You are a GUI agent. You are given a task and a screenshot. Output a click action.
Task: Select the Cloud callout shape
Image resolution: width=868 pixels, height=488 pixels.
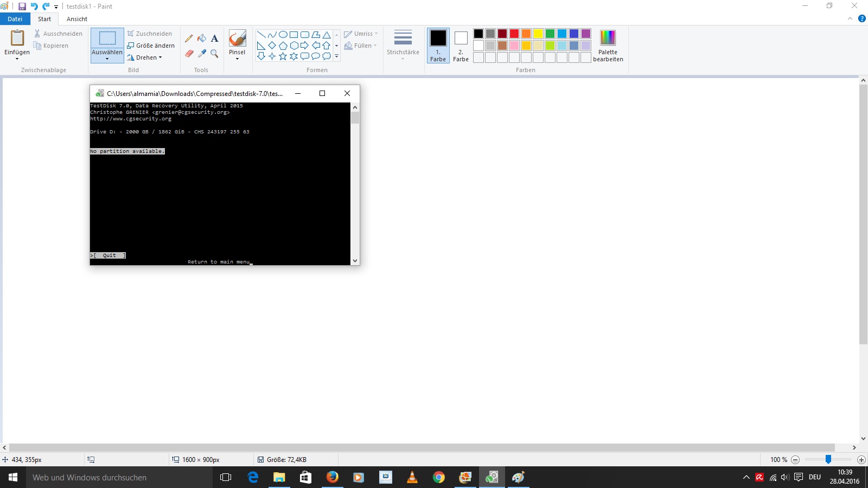(x=327, y=56)
